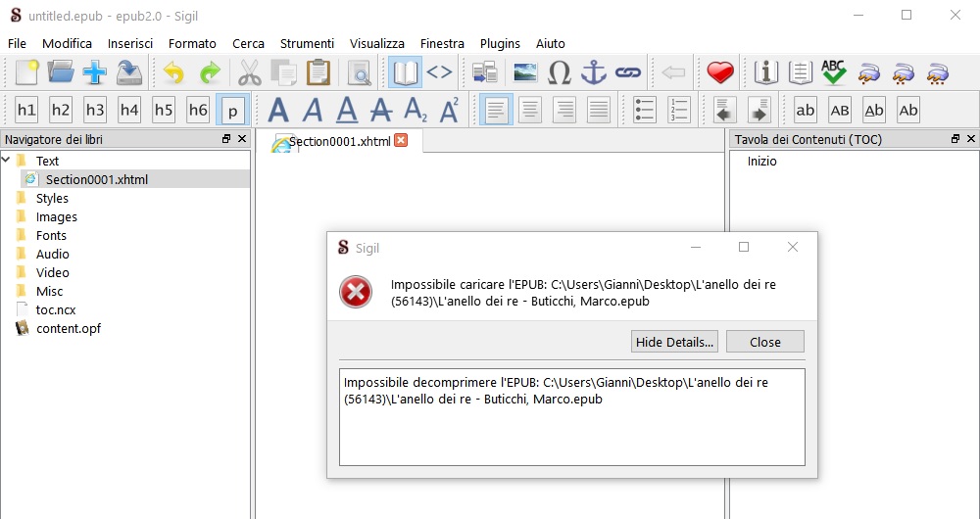
Task: Select the Inizio TOC entry
Action: click(x=761, y=162)
